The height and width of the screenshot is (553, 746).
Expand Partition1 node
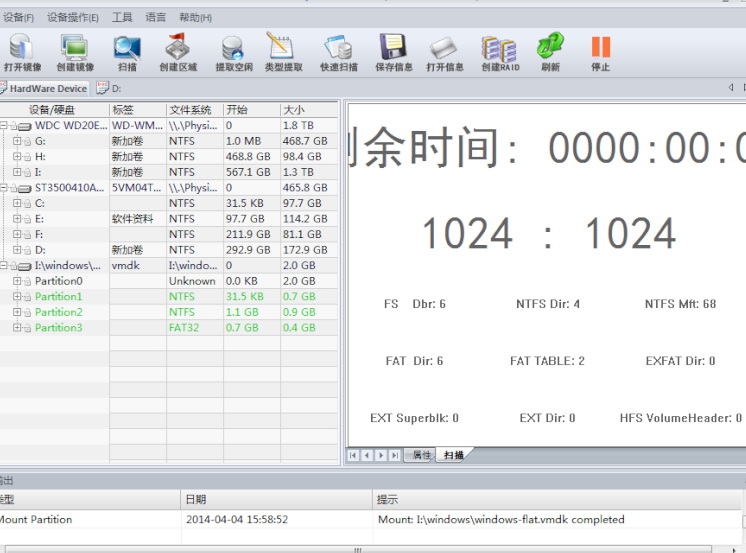point(17,296)
